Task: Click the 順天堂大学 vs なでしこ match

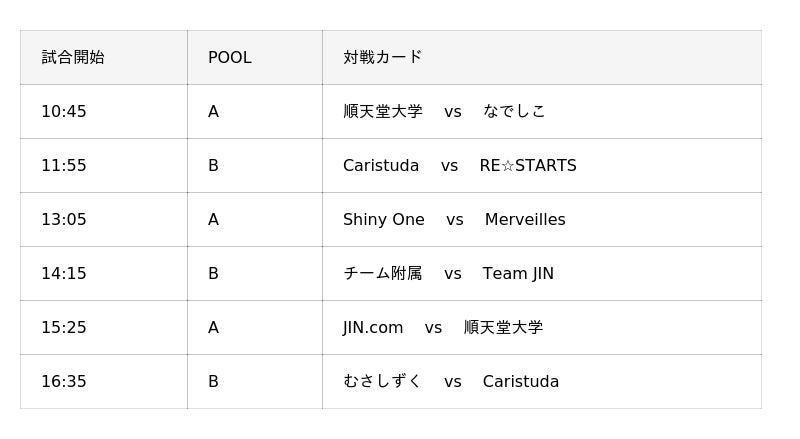Action: (x=444, y=112)
